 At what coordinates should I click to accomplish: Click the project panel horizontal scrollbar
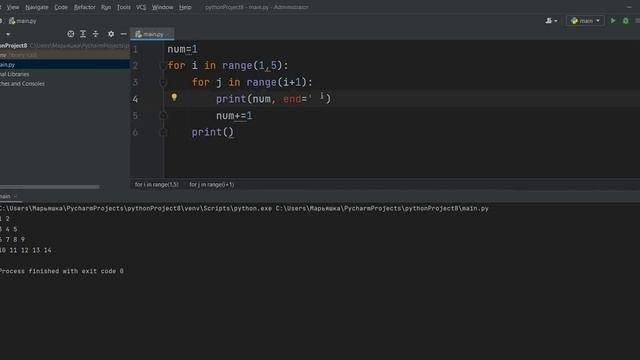pyautogui.click(x=49, y=187)
